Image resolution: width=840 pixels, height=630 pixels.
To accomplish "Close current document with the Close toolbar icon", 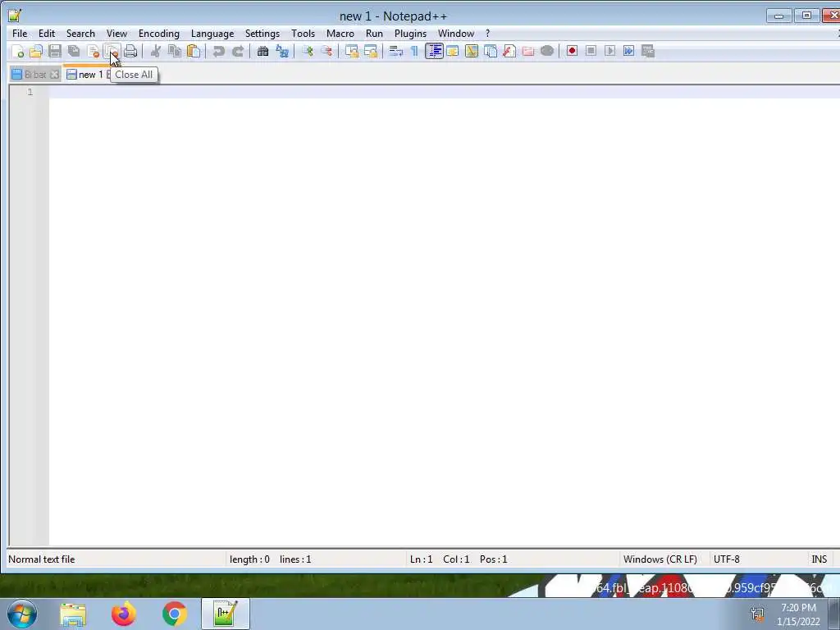I will (93, 51).
